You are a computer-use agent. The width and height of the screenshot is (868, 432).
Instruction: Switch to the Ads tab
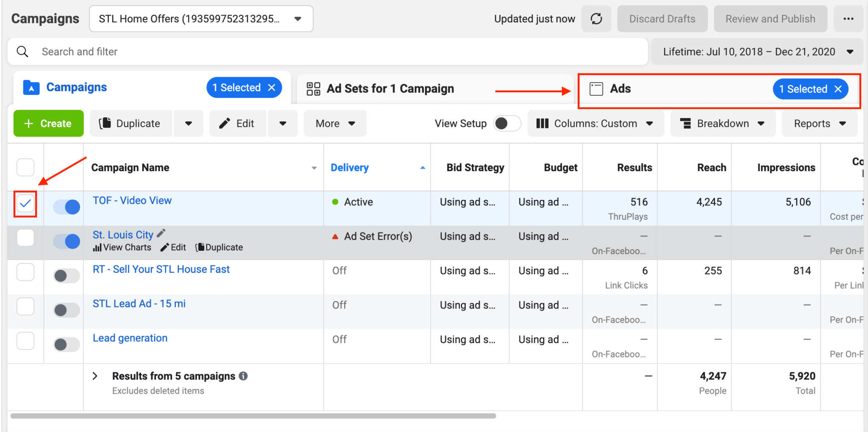tap(620, 89)
